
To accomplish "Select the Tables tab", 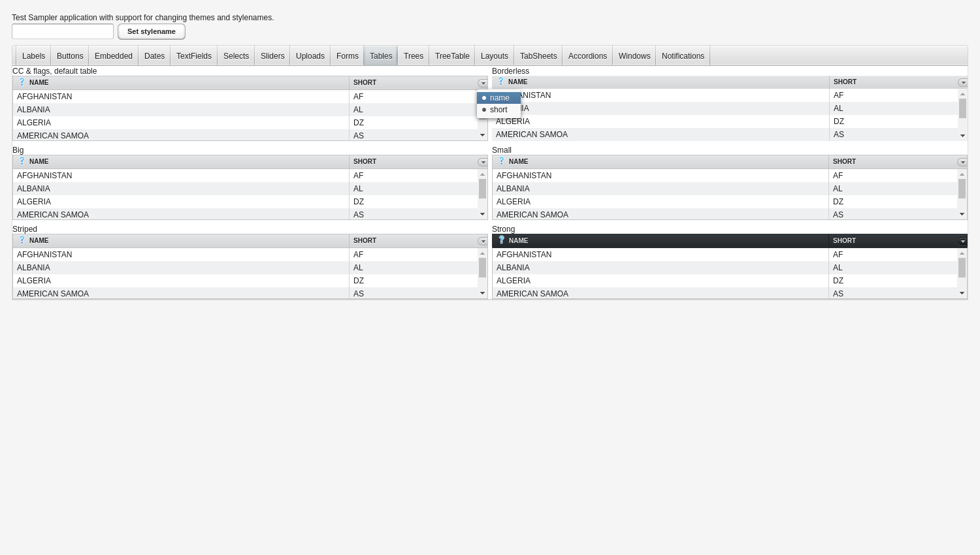I will [x=381, y=56].
